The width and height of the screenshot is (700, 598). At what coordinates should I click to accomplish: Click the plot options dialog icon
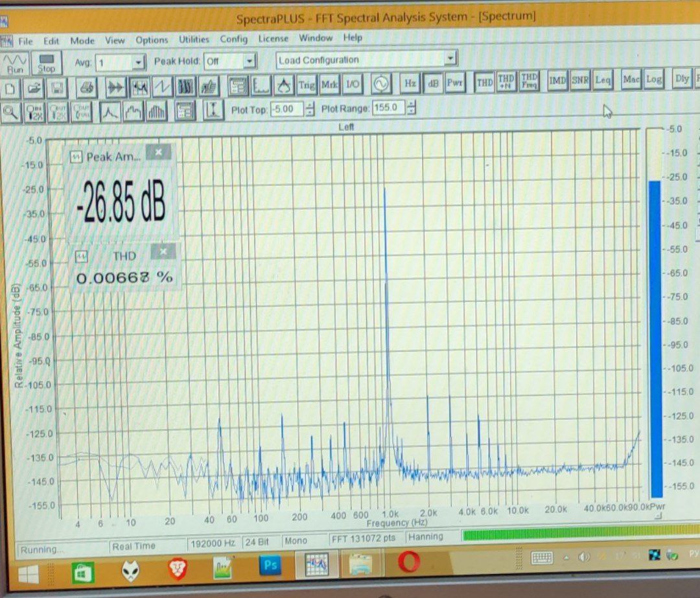(185, 111)
